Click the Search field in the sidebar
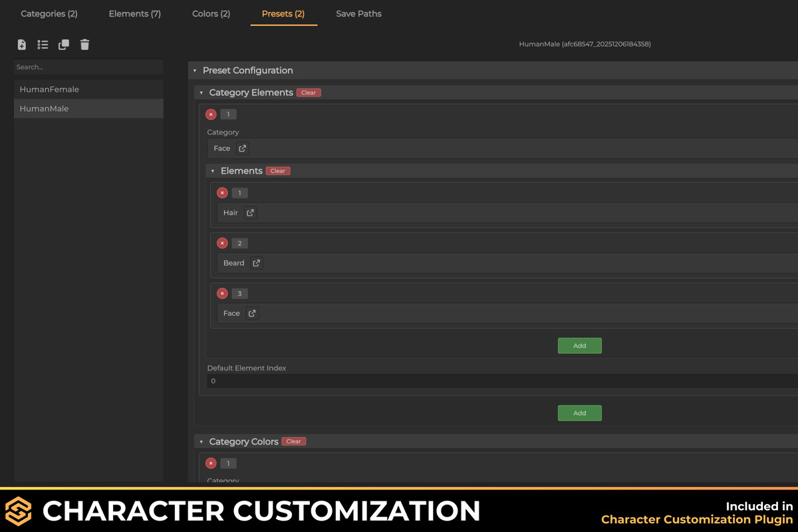Viewport: 798px width, 532px height. click(x=88, y=66)
